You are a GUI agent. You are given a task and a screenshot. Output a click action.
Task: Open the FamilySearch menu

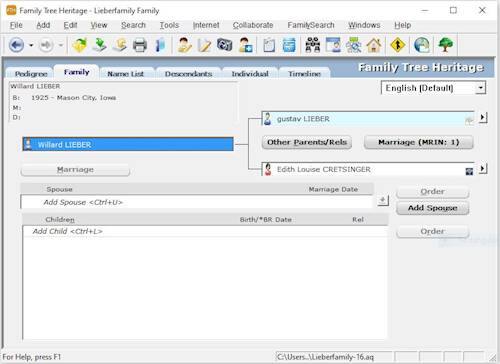tap(311, 25)
